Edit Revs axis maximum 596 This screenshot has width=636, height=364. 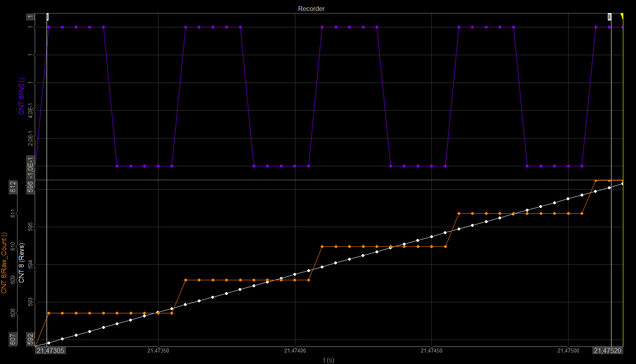[30, 187]
